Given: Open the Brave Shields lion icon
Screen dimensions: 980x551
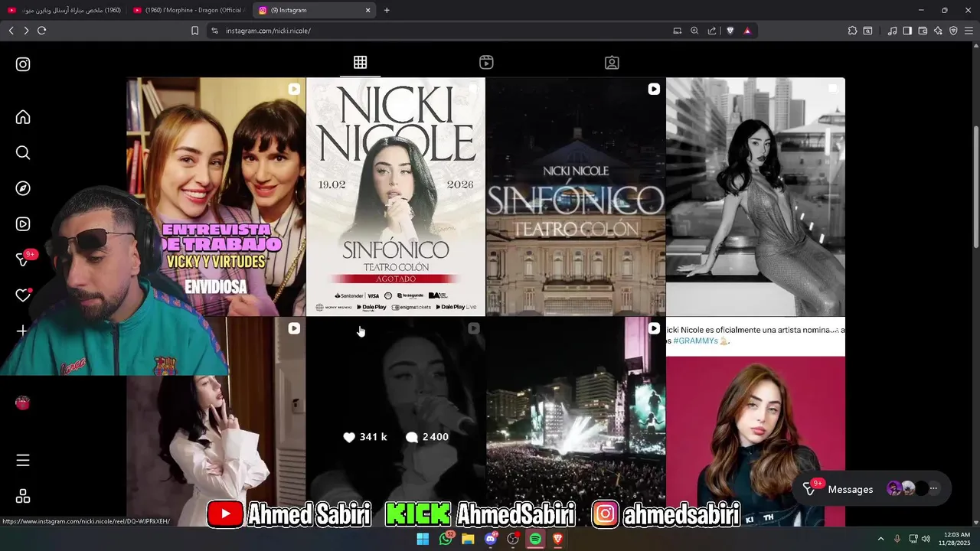Looking at the screenshot, I should click(730, 31).
